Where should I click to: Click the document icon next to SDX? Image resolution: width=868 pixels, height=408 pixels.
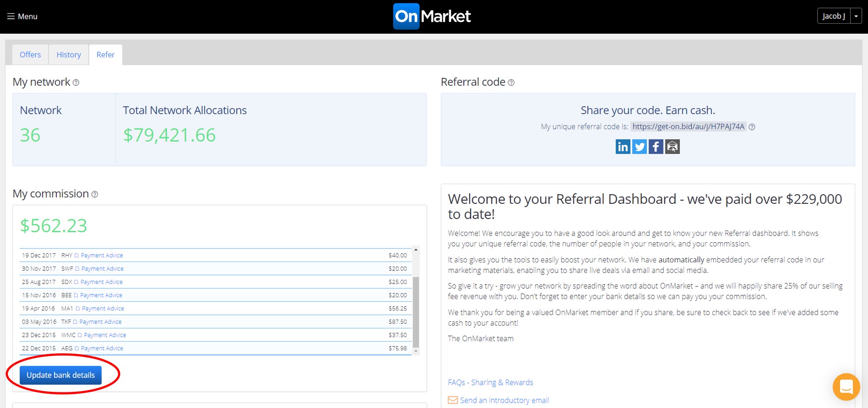coord(76,282)
